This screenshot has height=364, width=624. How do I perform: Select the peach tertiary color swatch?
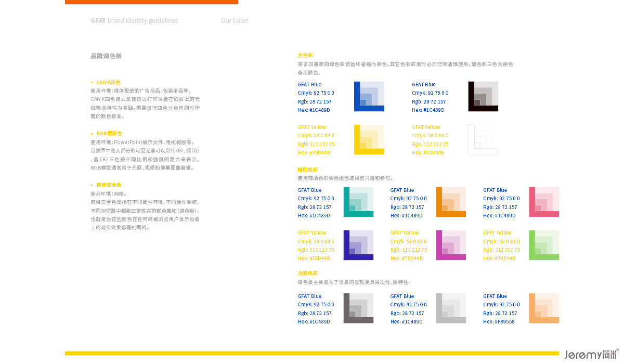544,308
